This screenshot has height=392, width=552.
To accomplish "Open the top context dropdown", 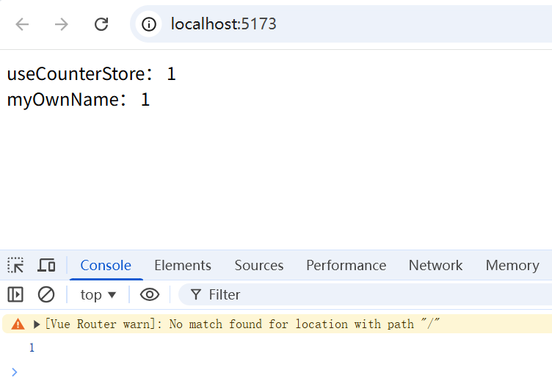I will pos(98,295).
